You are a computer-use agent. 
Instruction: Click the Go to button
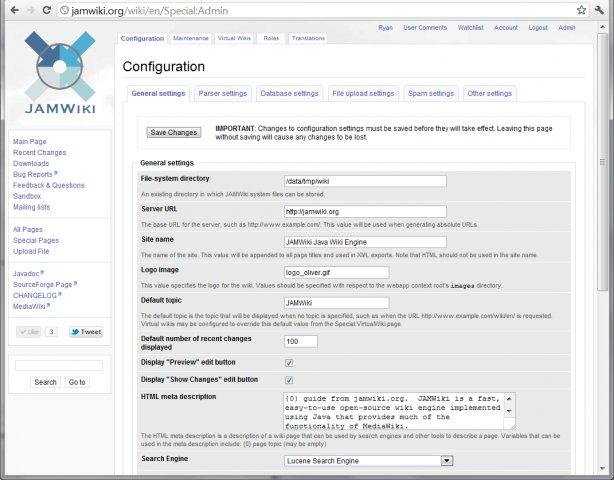(x=77, y=382)
